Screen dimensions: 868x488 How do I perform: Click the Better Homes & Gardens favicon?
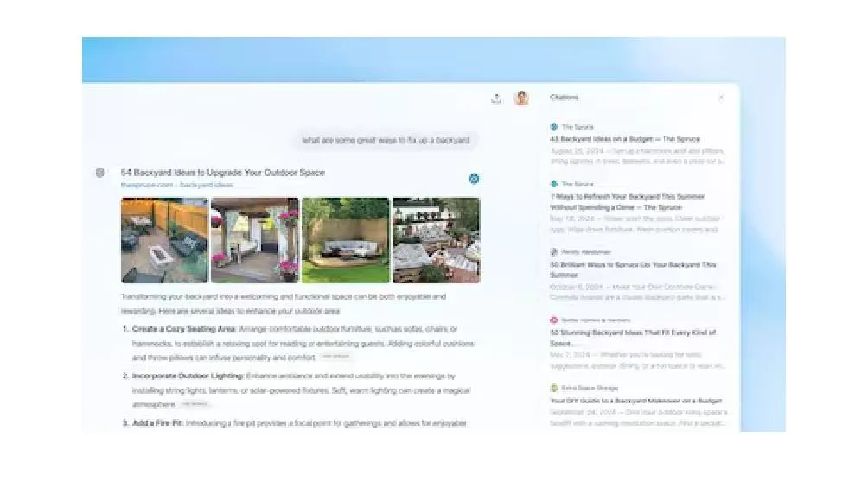(554, 320)
